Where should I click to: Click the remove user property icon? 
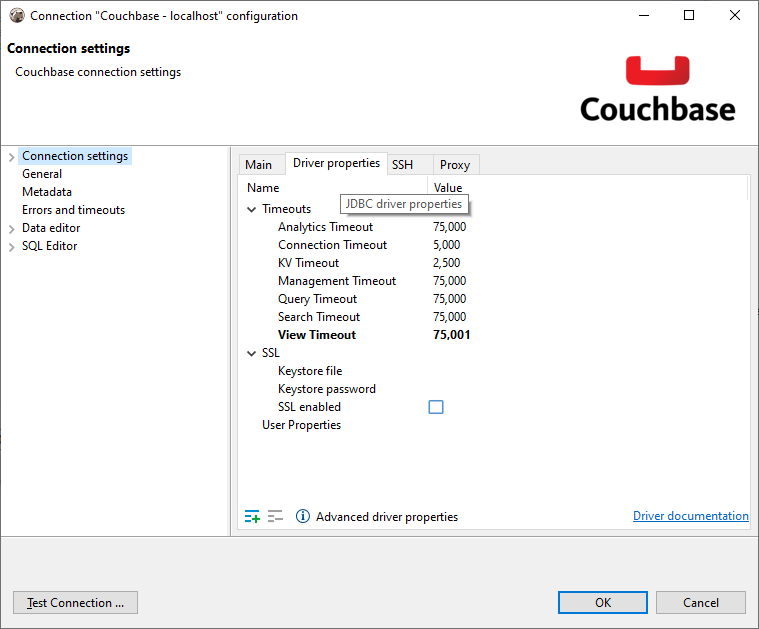coord(275,516)
